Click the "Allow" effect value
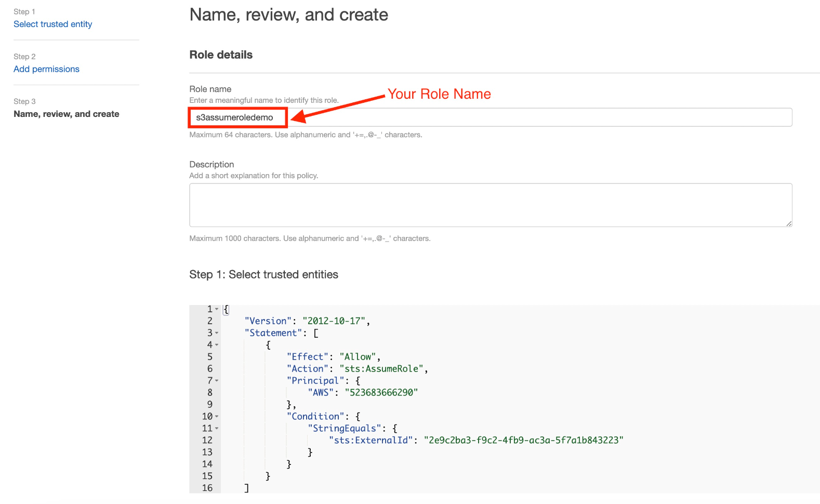 [x=358, y=357]
